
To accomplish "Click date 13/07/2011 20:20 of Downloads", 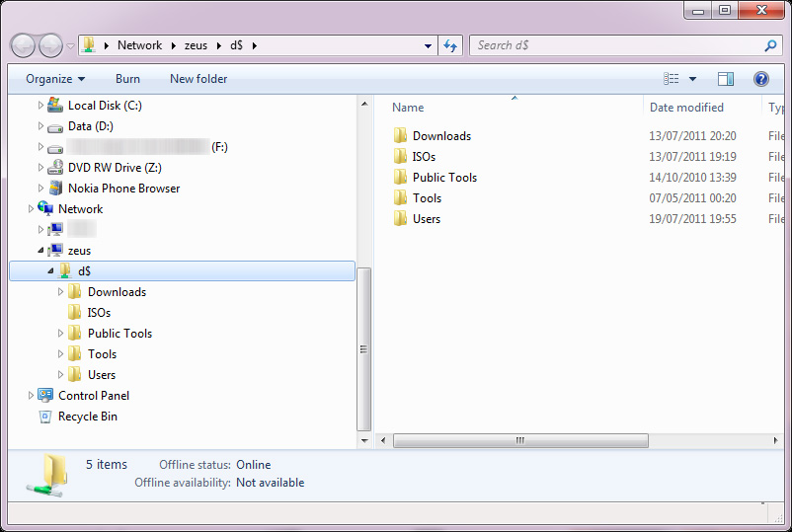I will point(692,136).
